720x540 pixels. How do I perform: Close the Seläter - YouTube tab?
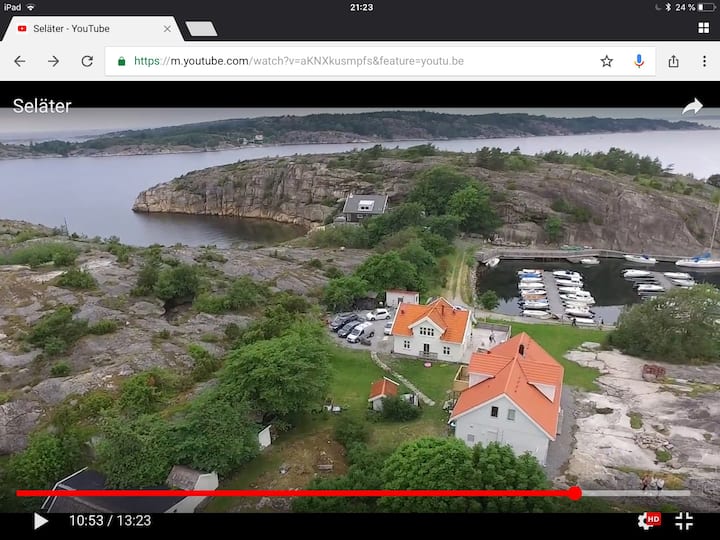pos(167,28)
